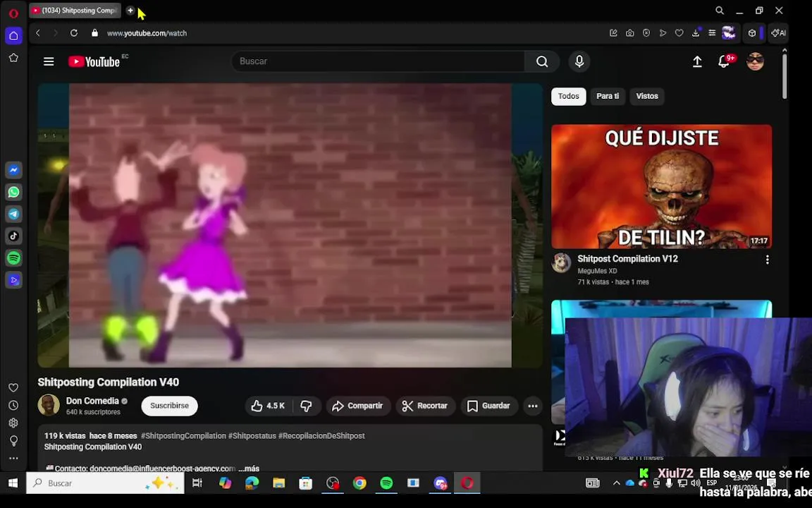Image resolution: width=812 pixels, height=508 pixels.
Task: Open the ad blocker shield icon
Action: coord(646,32)
